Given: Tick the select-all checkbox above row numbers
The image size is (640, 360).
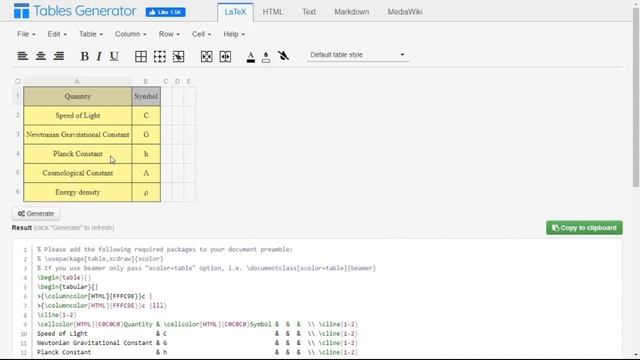Looking at the screenshot, I should (x=18, y=81).
